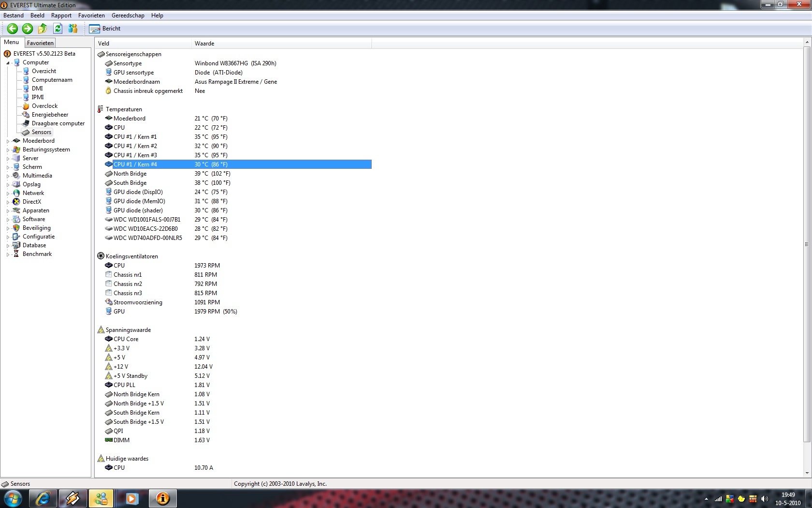Open Winamp from the taskbar

pos(73,498)
